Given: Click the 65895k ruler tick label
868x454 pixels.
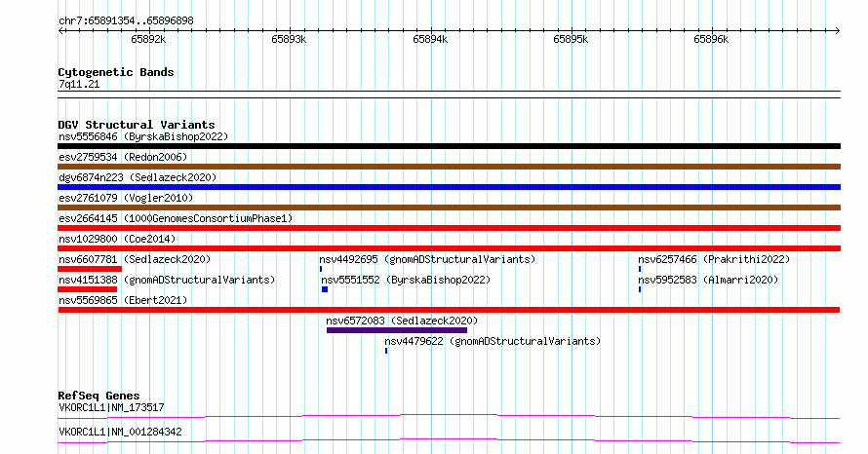Looking at the screenshot, I should click(x=571, y=39).
